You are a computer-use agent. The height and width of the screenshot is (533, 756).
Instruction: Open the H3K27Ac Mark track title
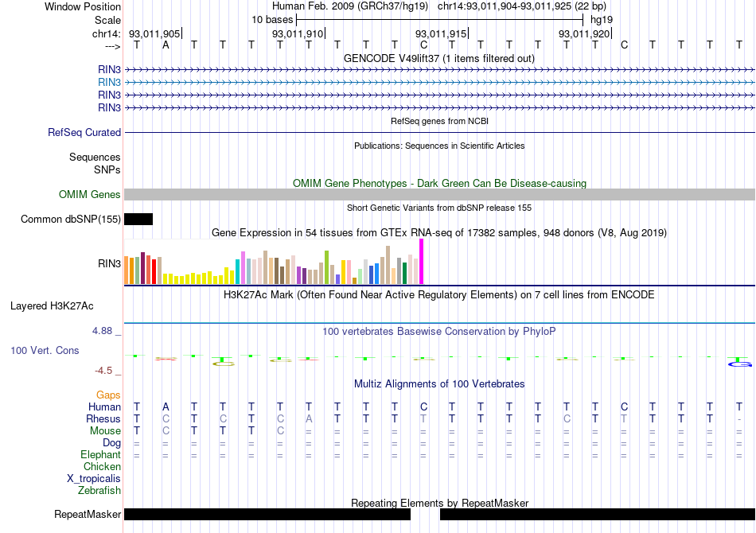point(439,294)
